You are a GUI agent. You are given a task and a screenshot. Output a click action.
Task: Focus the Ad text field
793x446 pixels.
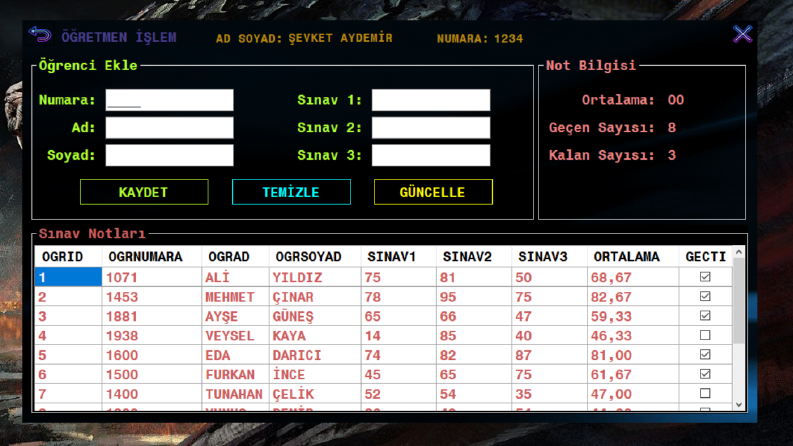click(169, 127)
